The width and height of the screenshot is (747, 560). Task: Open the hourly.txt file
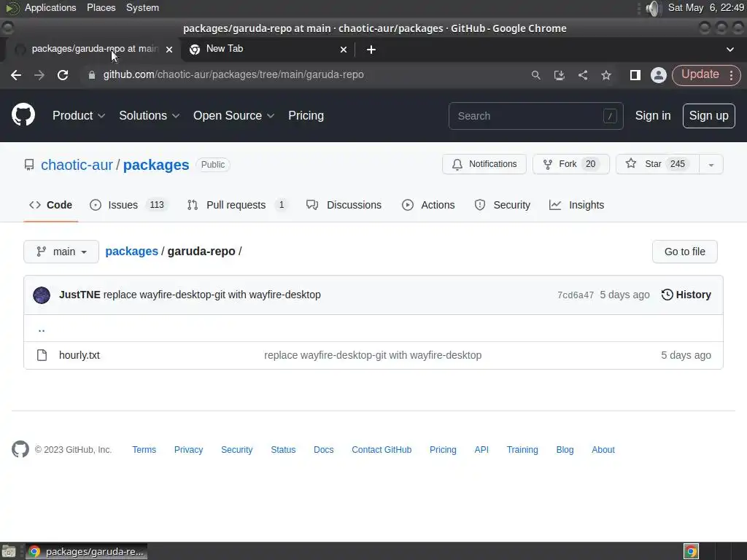80,355
